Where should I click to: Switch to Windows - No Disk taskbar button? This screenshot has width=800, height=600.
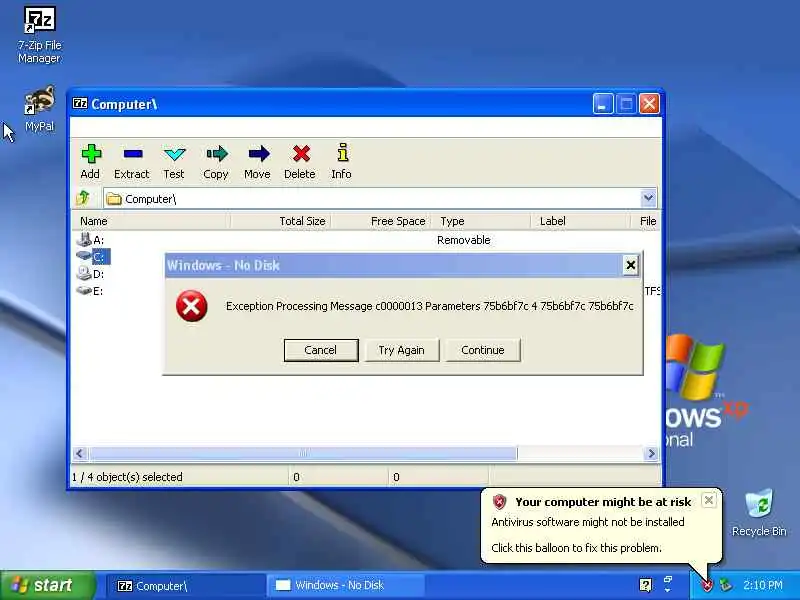(345, 586)
